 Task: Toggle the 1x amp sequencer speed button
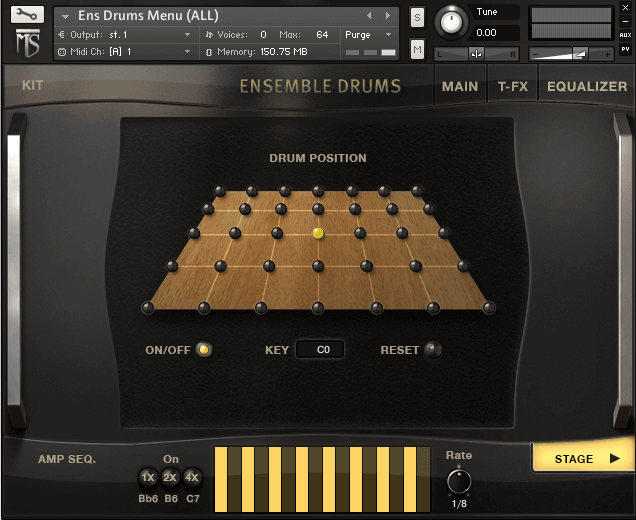click(148, 477)
